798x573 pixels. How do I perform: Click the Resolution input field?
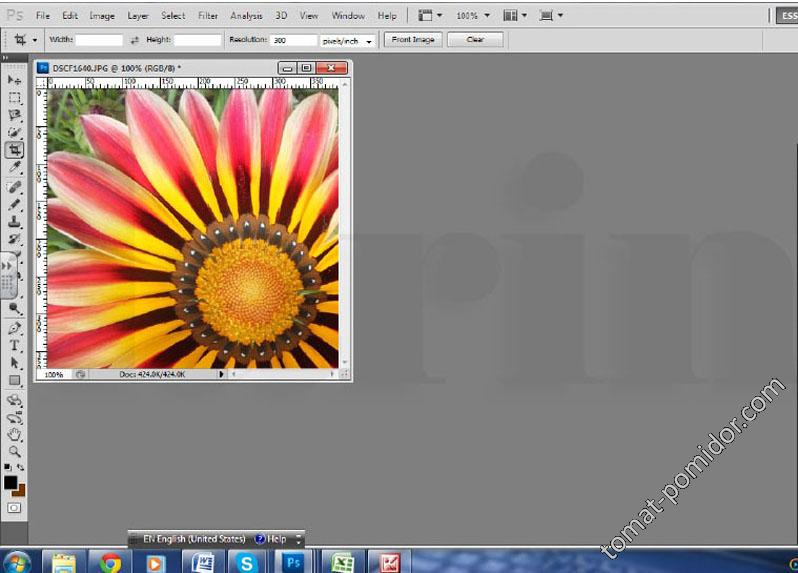pos(294,40)
